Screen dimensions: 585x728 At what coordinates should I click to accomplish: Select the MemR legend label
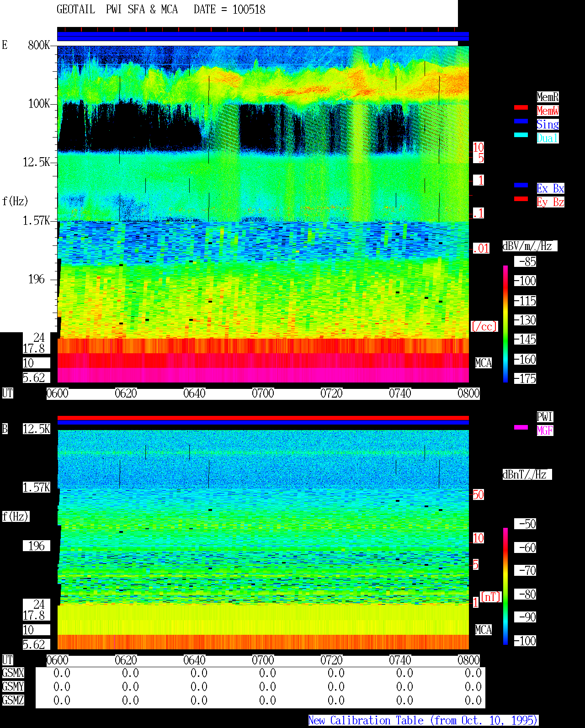(x=548, y=97)
